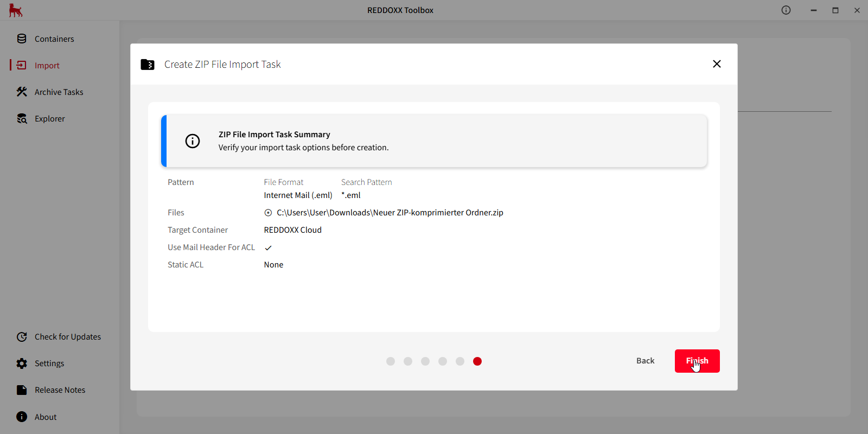Click the Import arrow icon in sidebar

point(22,65)
